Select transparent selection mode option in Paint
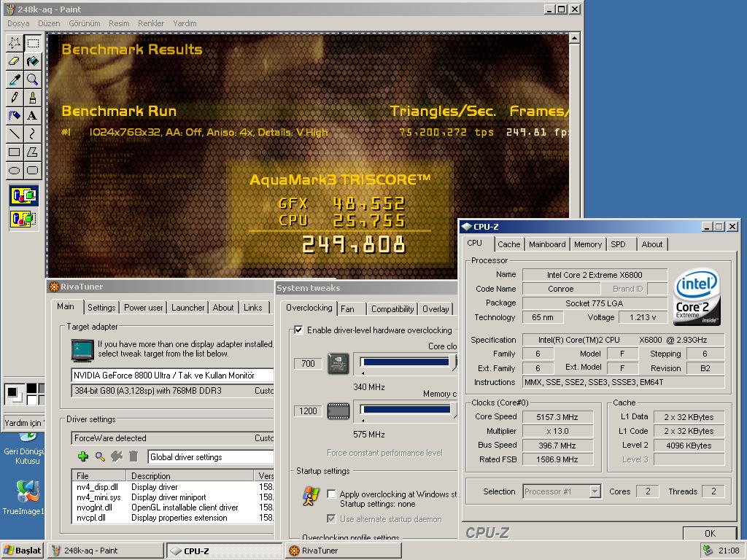This screenshot has height=560, width=747. (24, 219)
